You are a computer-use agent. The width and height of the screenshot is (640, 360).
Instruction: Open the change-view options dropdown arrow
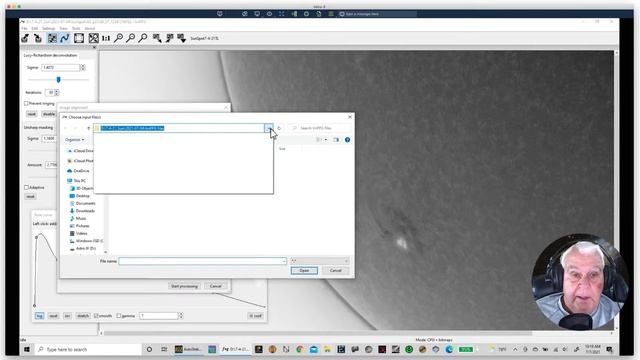[326, 140]
